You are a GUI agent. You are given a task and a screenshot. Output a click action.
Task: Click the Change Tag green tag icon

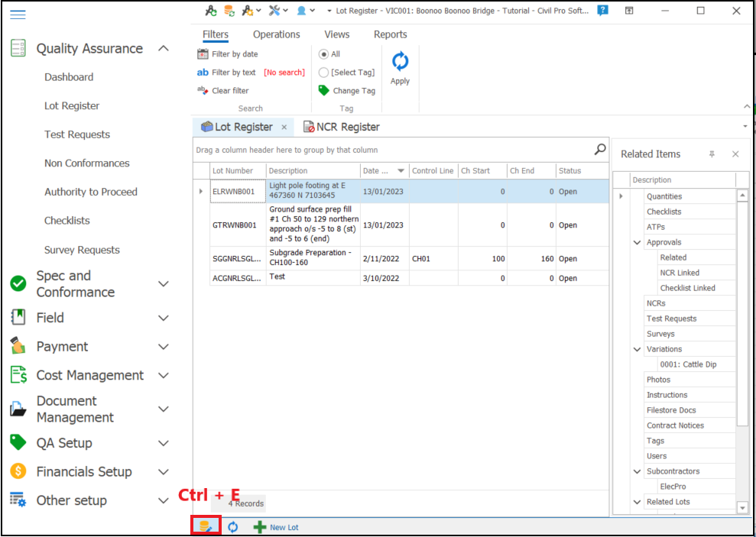tap(324, 89)
